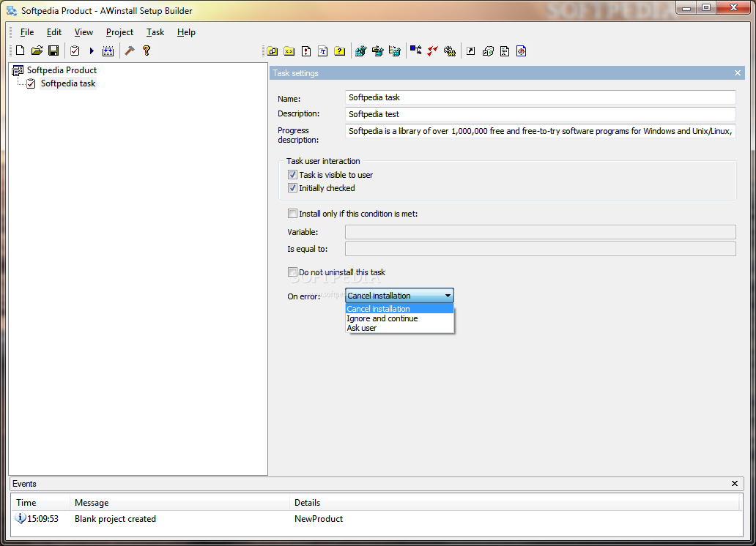Image resolution: width=756 pixels, height=546 pixels.
Task: Open the File menu
Action: pos(27,32)
